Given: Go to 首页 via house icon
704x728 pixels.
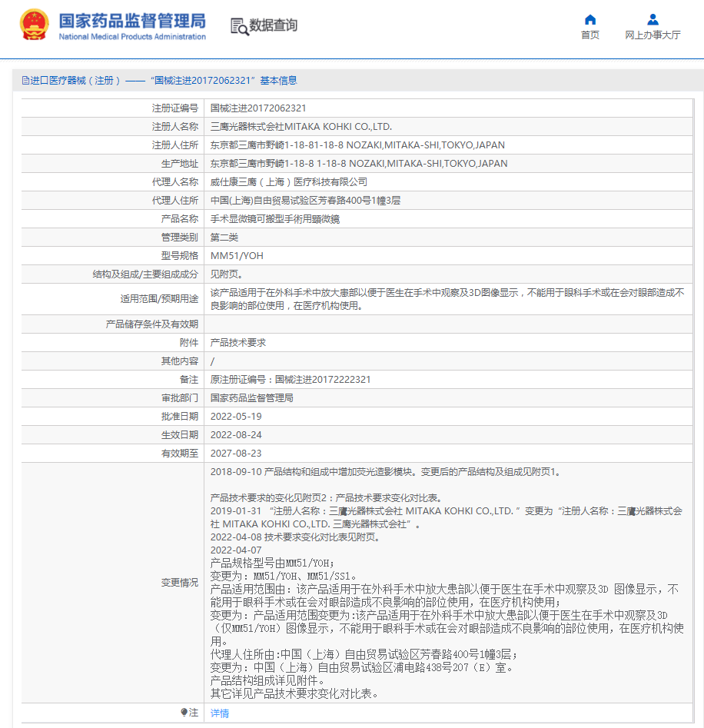Looking at the screenshot, I should [589, 19].
